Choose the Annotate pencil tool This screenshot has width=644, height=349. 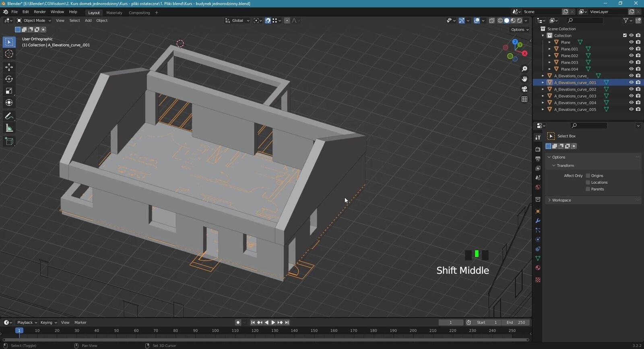coord(9,116)
